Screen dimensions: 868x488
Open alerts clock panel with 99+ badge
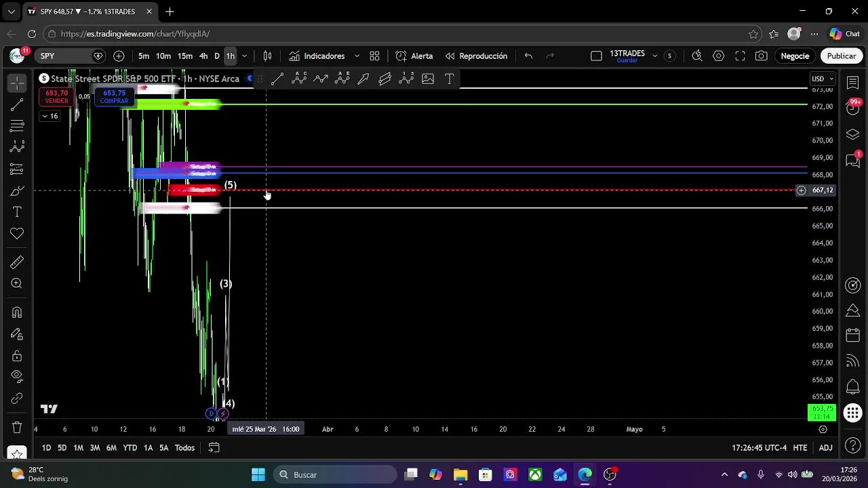[x=853, y=107]
